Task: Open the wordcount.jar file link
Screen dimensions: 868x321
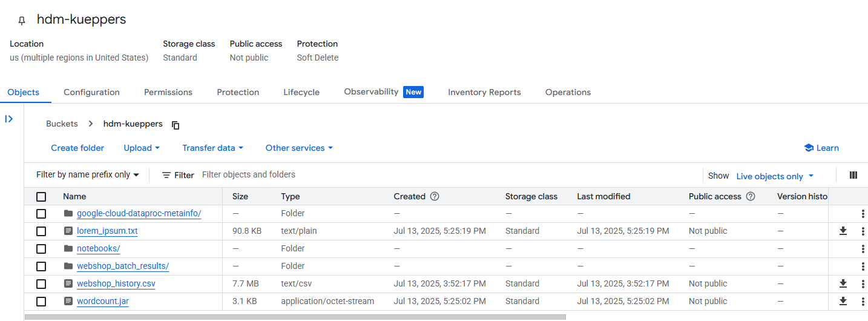Action: 103,301
